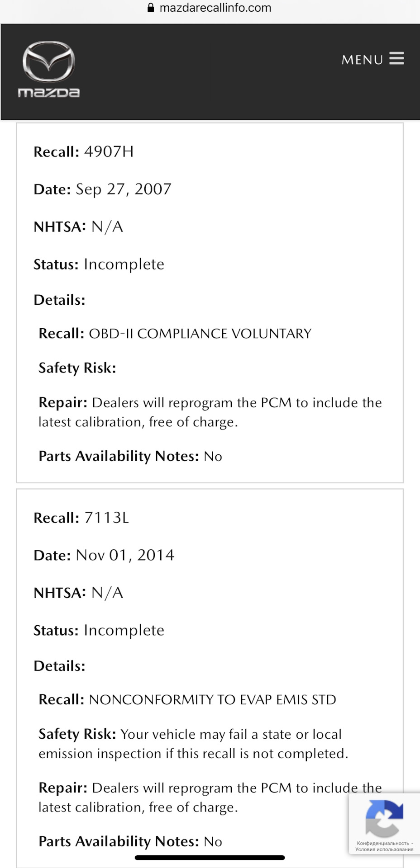
Task: Click the Mazda winged logo
Action: (x=49, y=61)
